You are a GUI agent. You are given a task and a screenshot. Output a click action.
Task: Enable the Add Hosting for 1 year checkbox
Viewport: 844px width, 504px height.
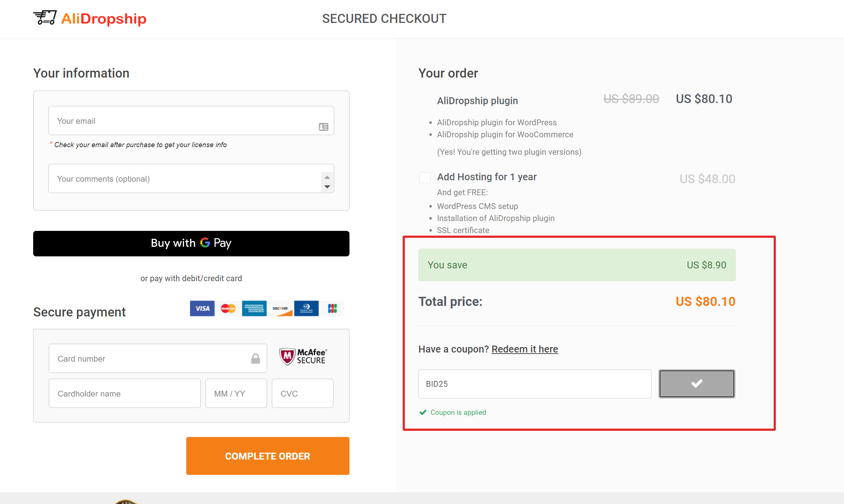tap(425, 177)
